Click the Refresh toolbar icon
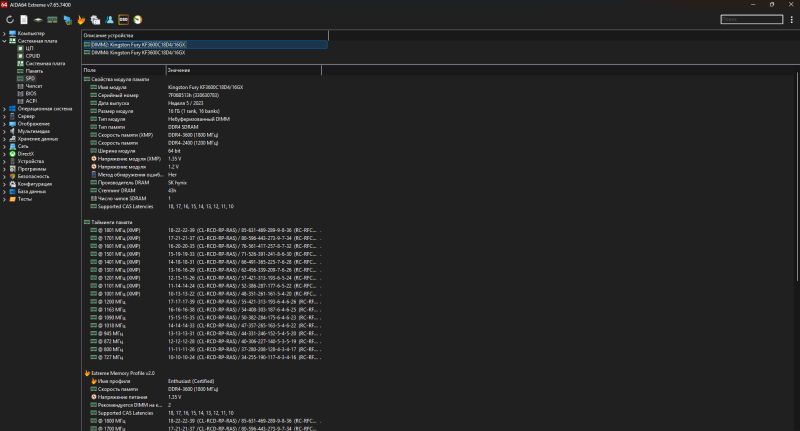This screenshot has height=431, width=800. click(9, 19)
